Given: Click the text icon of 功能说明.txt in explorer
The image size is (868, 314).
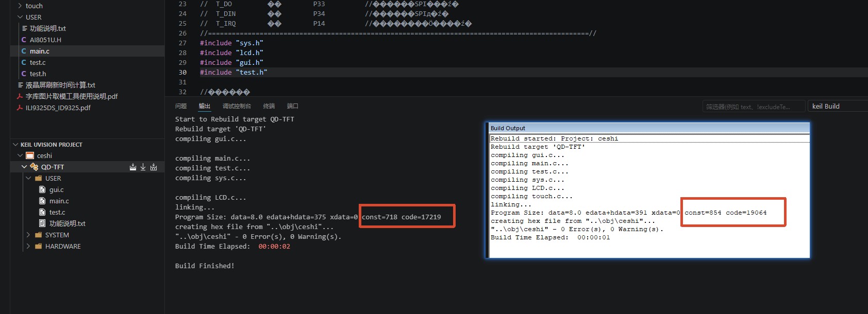Looking at the screenshot, I should click(x=24, y=28).
